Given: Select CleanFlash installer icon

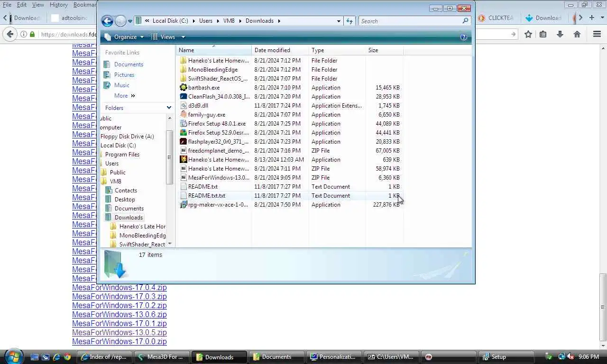Looking at the screenshot, I should coord(184,97).
